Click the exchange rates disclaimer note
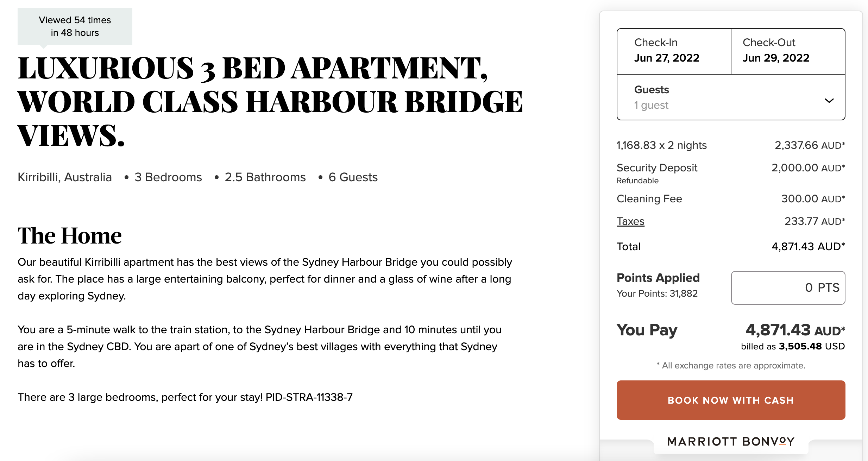 [731, 366]
